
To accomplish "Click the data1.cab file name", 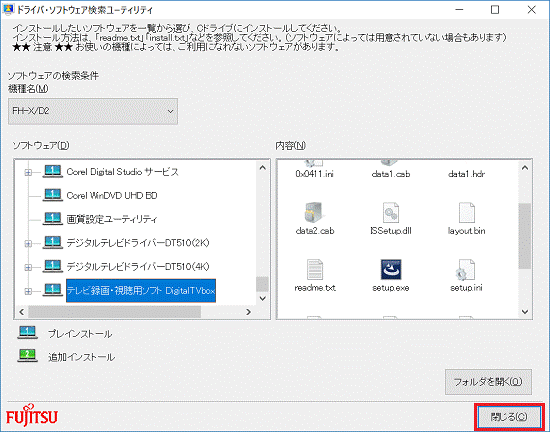I will [x=391, y=174].
